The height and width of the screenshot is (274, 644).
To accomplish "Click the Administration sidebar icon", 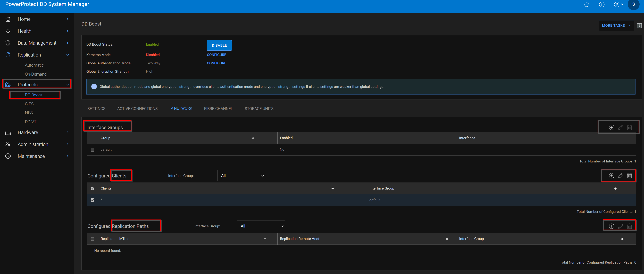I will pyautogui.click(x=8, y=144).
